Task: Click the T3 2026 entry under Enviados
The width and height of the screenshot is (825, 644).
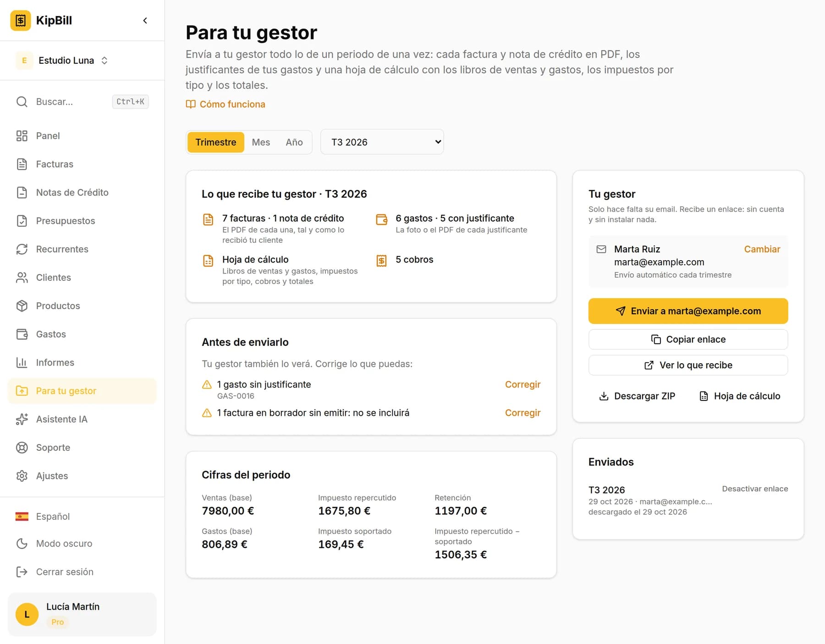Action: tap(607, 490)
